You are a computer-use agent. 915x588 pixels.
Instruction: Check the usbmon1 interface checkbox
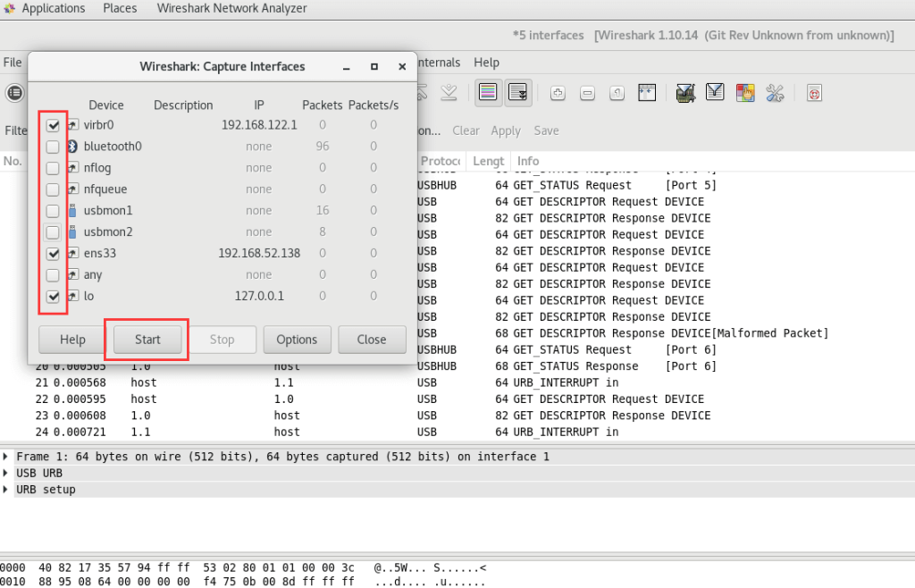click(53, 211)
